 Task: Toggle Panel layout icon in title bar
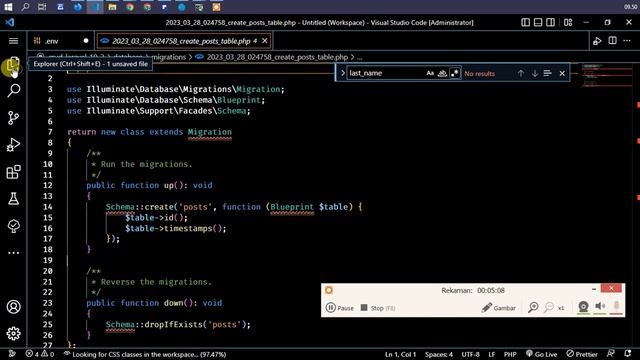pos(538,22)
